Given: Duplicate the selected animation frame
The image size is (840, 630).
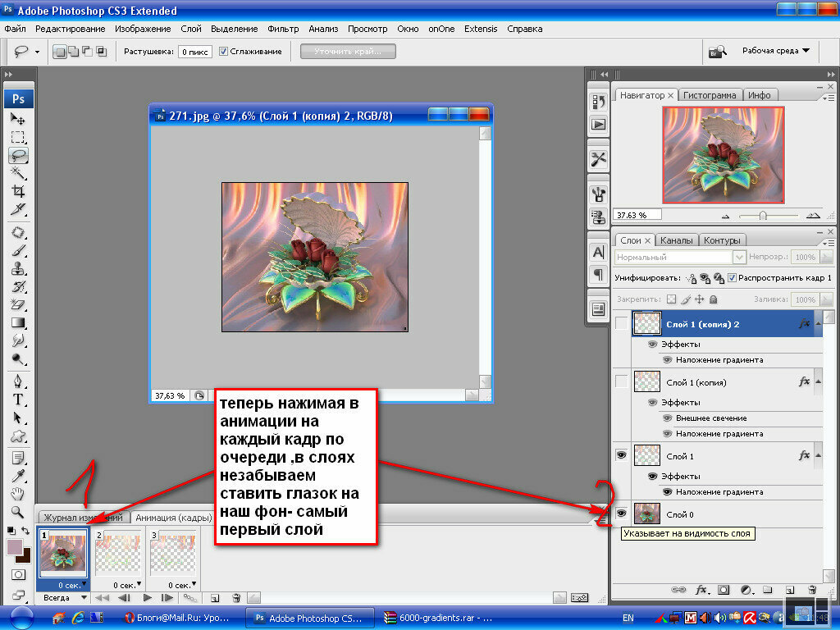Looking at the screenshot, I should (215, 598).
